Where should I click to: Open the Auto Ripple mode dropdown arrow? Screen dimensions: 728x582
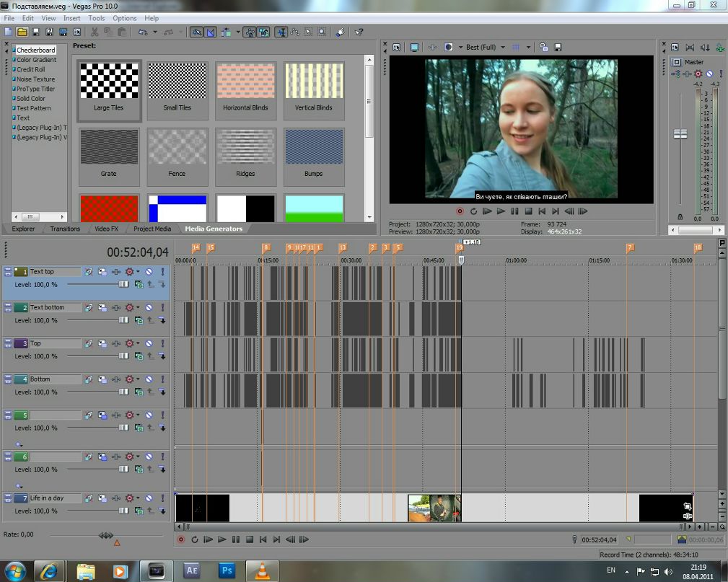coord(237,32)
